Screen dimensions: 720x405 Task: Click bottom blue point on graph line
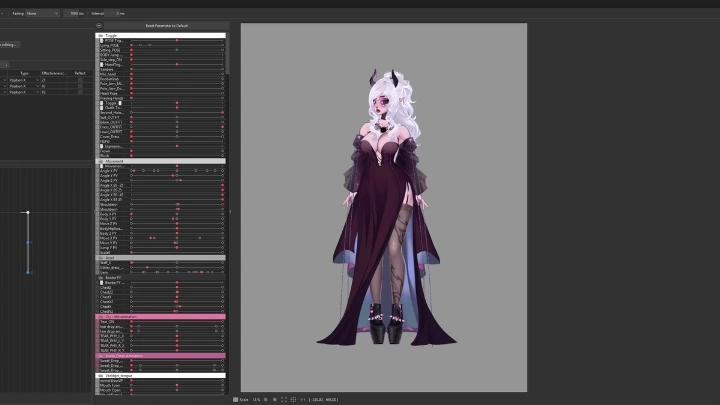tap(28, 272)
